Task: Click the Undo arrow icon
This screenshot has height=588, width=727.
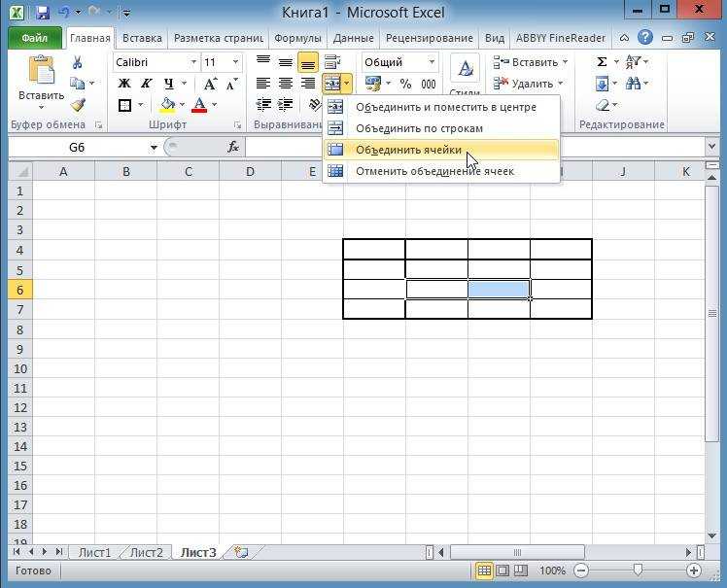Action: (64, 13)
